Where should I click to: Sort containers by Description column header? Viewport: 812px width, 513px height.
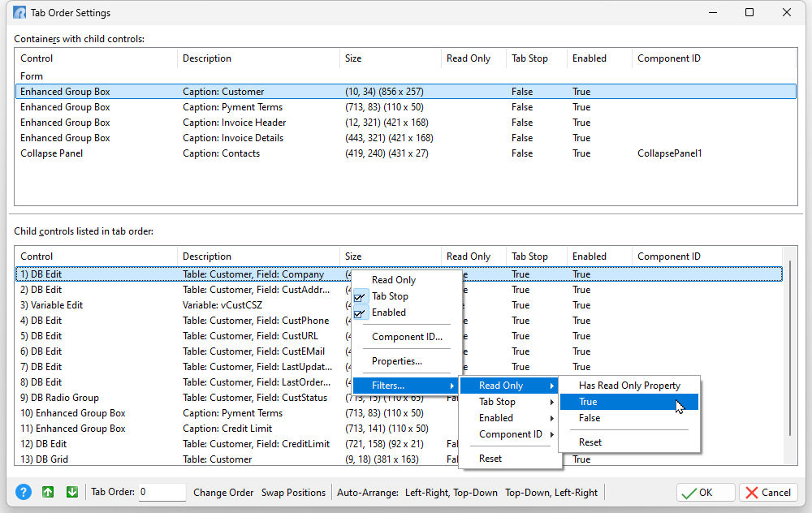point(258,58)
